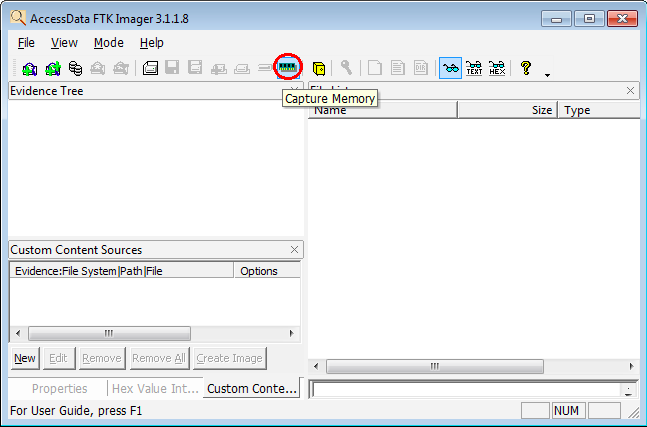Click the Custom Content Sources scroll left arrow
Viewport: 647px width, 427px height.
tap(18, 333)
